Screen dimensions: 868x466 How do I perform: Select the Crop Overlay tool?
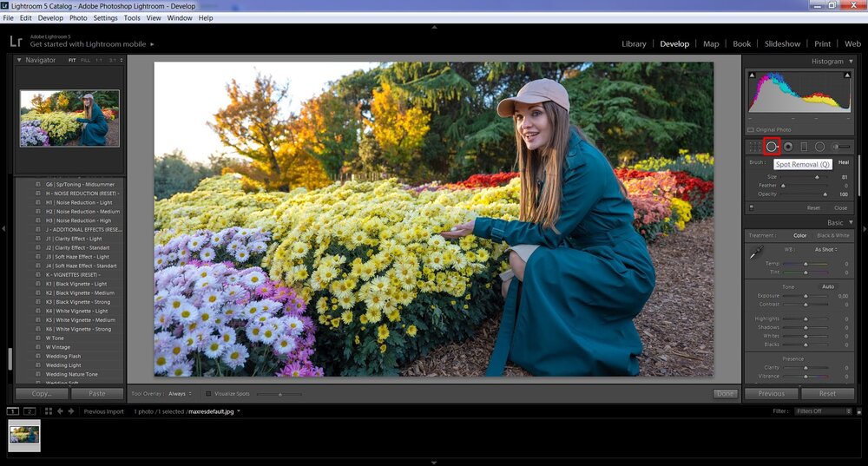tap(754, 147)
